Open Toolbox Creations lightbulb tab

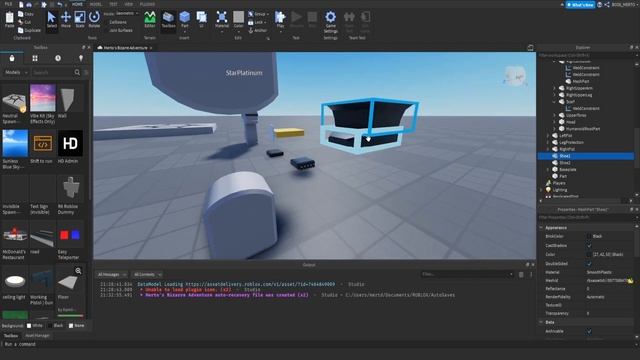click(x=81, y=58)
